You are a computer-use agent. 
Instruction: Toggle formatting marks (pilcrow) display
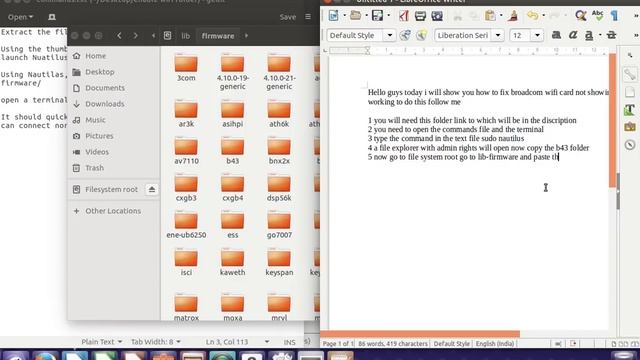tap(615, 16)
